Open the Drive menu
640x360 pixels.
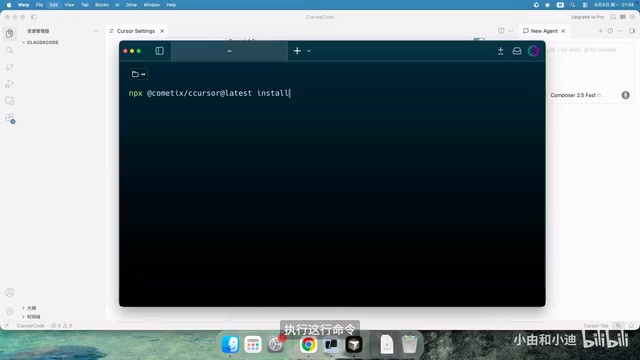click(131, 5)
